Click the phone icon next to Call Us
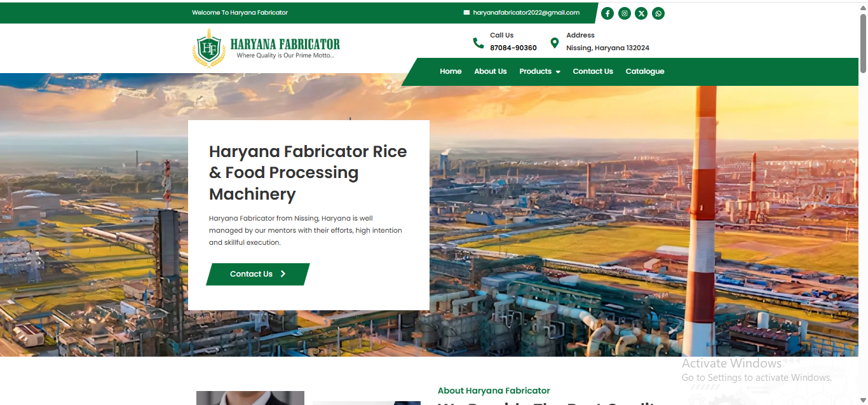 (x=478, y=43)
